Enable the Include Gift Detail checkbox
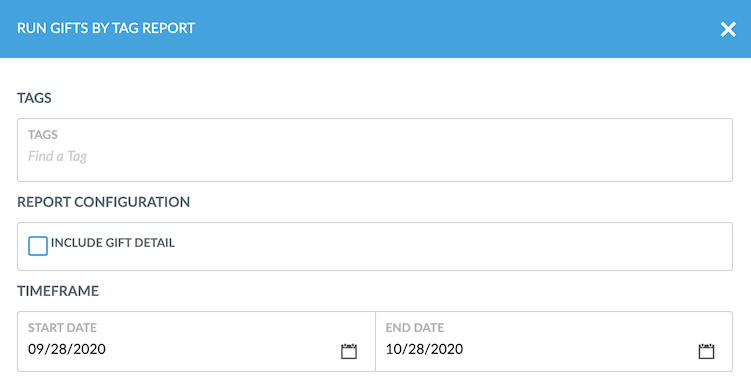The height and width of the screenshot is (386, 751). click(x=38, y=246)
